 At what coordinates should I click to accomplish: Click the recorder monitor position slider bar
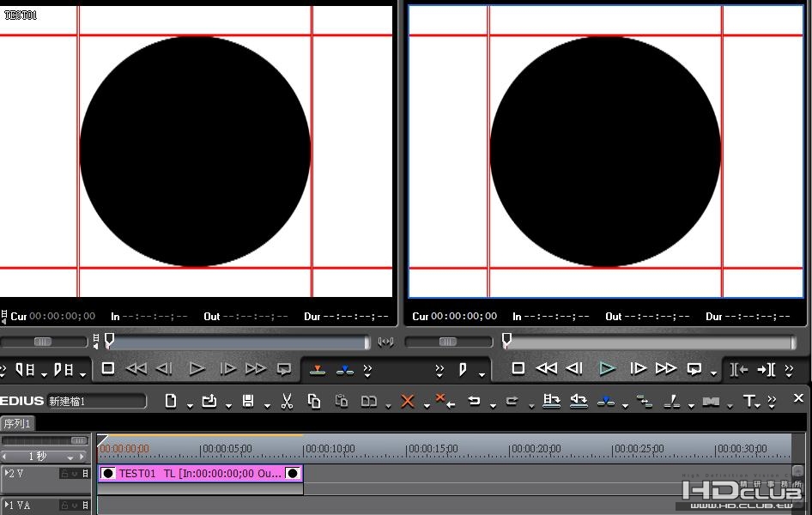pos(650,342)
